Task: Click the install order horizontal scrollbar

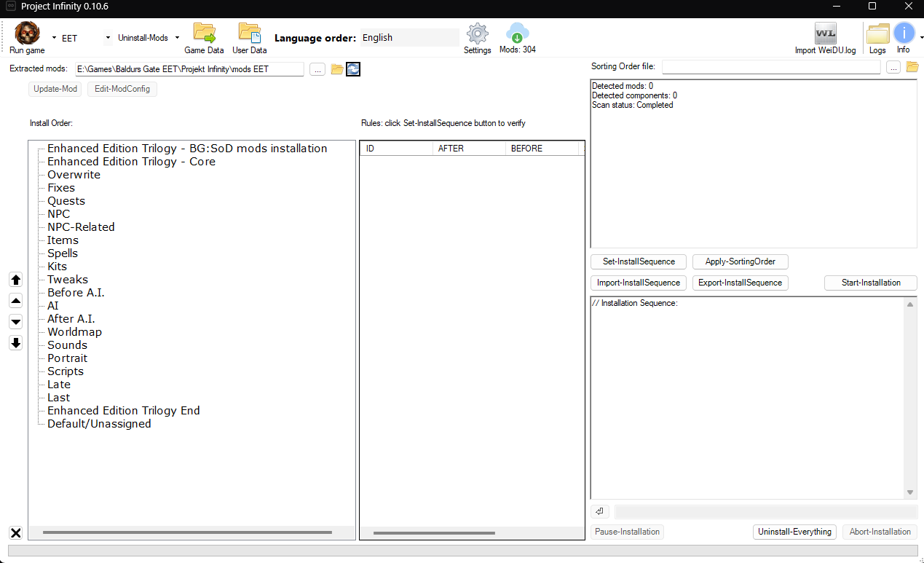Action: click(187, 532)
